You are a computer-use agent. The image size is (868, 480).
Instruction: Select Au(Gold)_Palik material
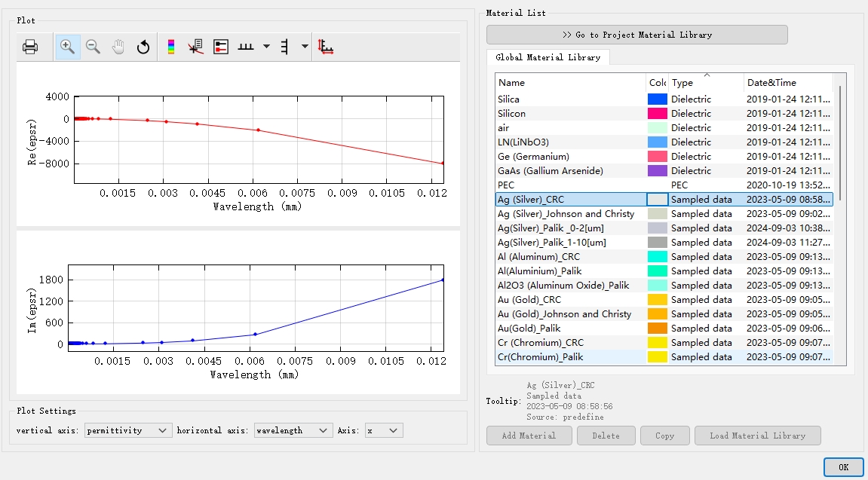(x=664, y=329)
